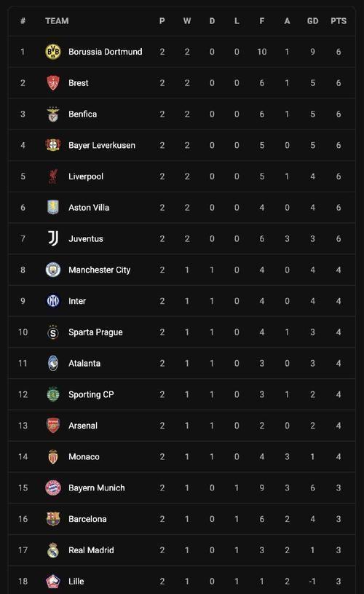Sort table by GD column header
The image size is (364, 594).
tap(312, 21)
